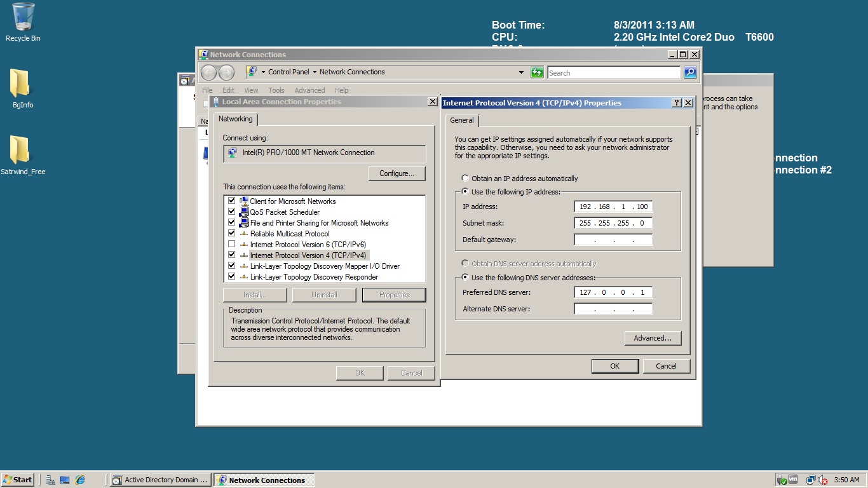
Task: Open the Start menu
Action: [x=18, y=480]
